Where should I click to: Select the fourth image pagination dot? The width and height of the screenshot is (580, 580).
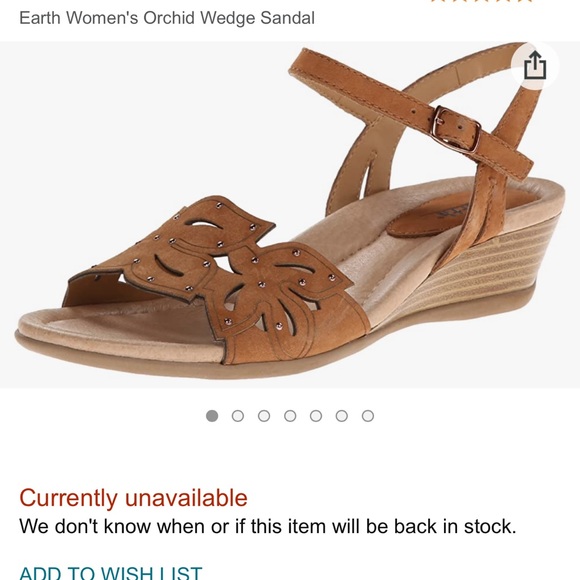(x=290, y=416)
